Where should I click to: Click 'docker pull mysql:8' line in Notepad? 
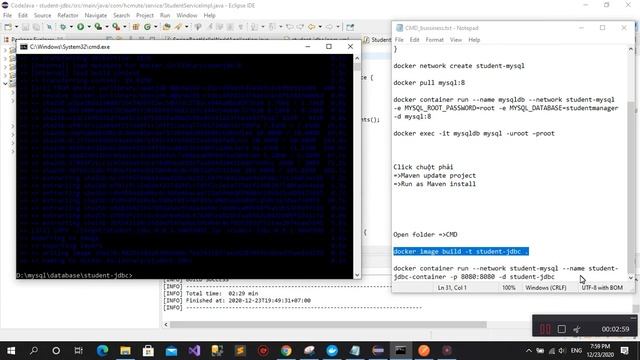(x=429, y=82)
